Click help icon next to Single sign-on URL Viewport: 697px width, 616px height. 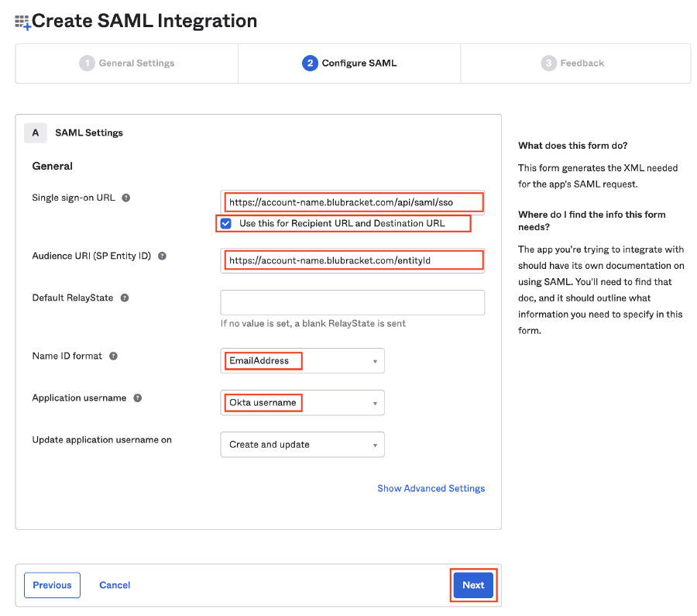(126, 198)
